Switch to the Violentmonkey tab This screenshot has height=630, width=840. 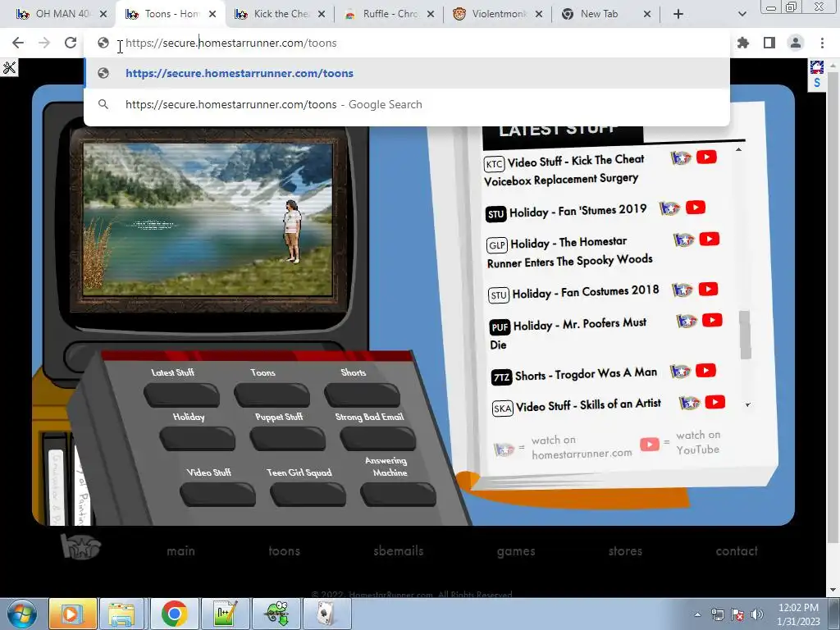pyautogui.click(x=498, y=14)
